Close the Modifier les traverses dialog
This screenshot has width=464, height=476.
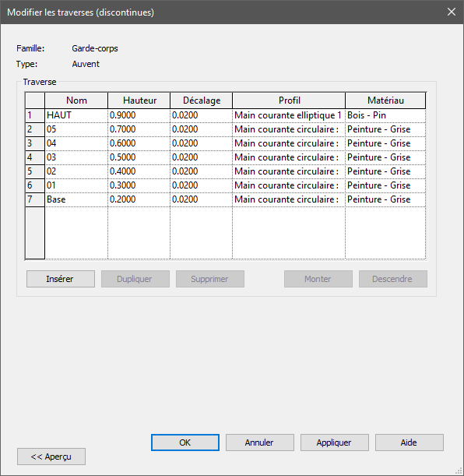point(452,12)
